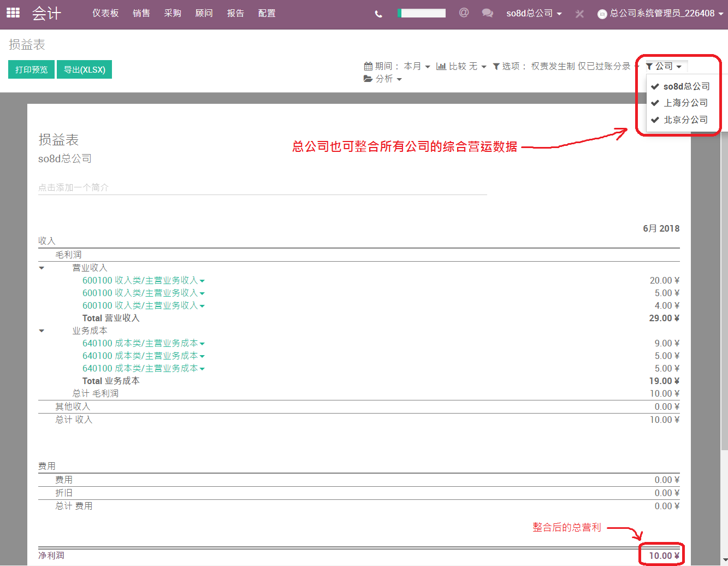This screenshot has height=566, width=728.
Task: Click the 点击添加一个简介 input field
Action: coord(262,187)
